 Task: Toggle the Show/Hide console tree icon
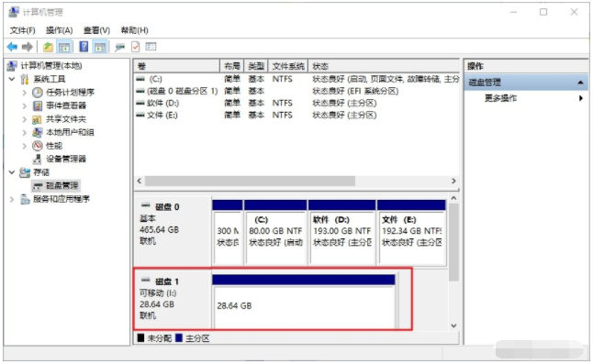(64, 47)
